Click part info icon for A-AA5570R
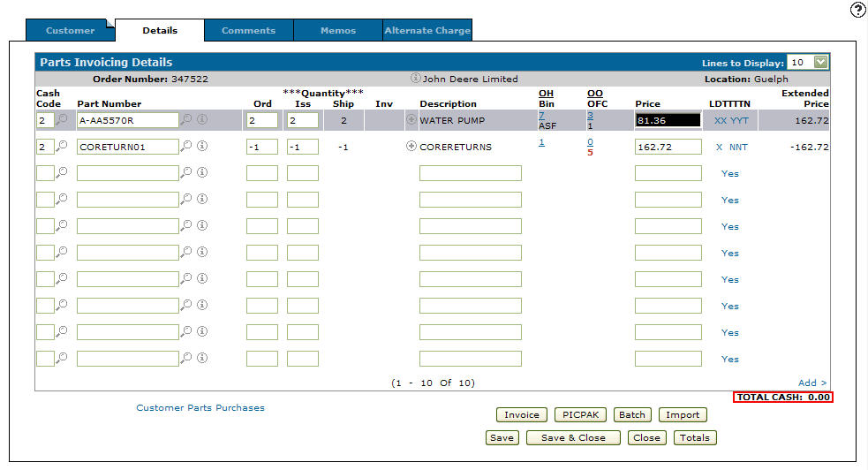This screenshot has height=470, width=868. (x=202, y=120)
